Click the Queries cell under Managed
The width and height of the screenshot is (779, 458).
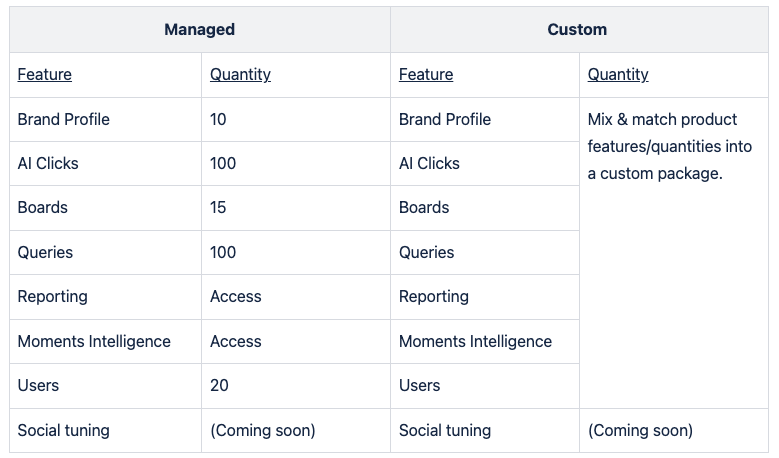pos(46,252)
